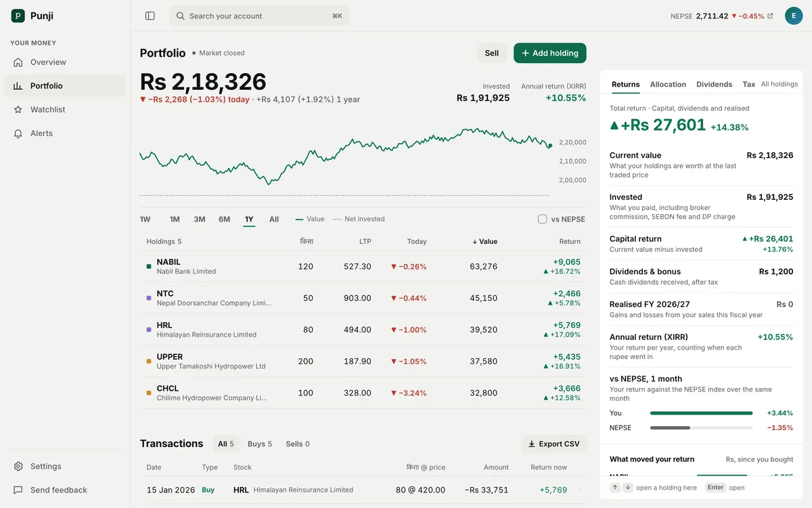Select the 1W chart range
The image size is (812, 508).
(x=145, y=219)
